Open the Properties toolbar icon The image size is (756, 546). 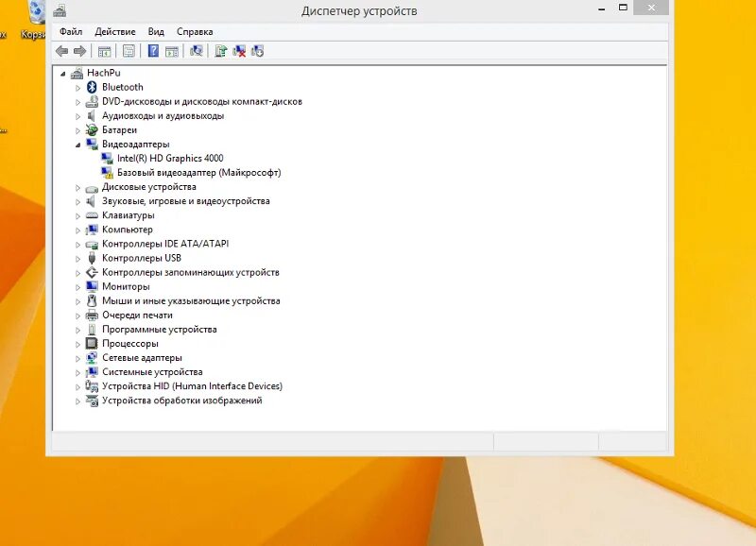[x=129, y=51]
